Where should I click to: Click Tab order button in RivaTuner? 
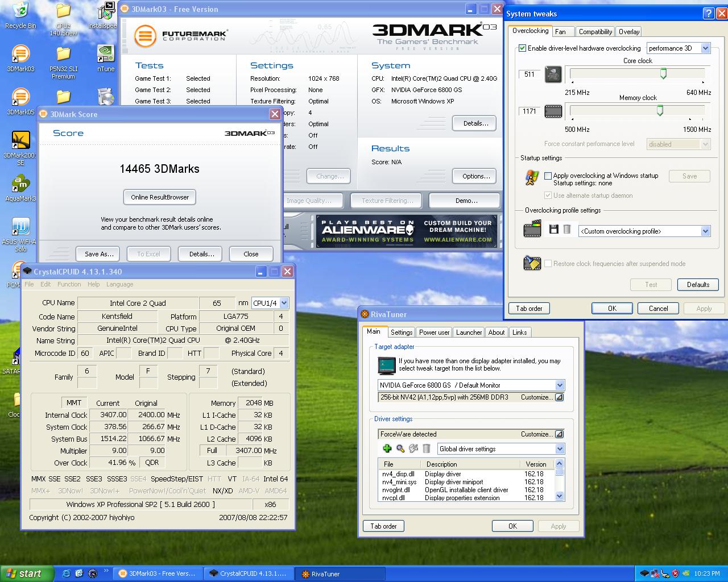pos(383,526)
